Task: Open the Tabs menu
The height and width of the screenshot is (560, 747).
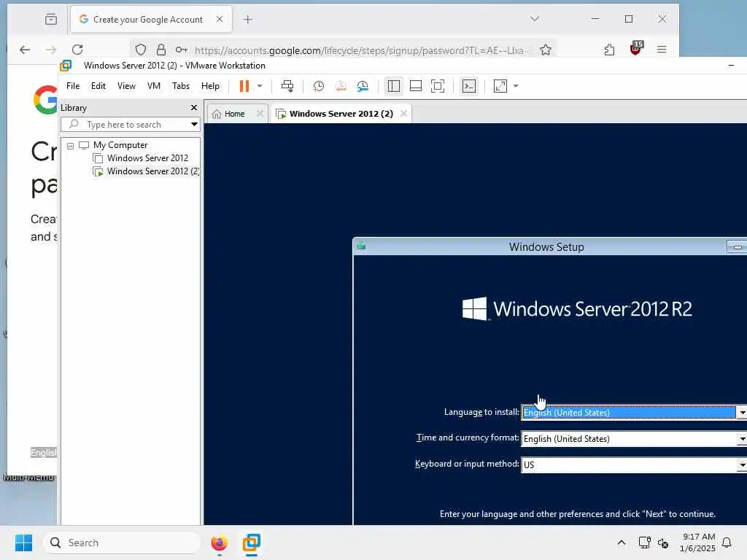Action: point(181,86)
